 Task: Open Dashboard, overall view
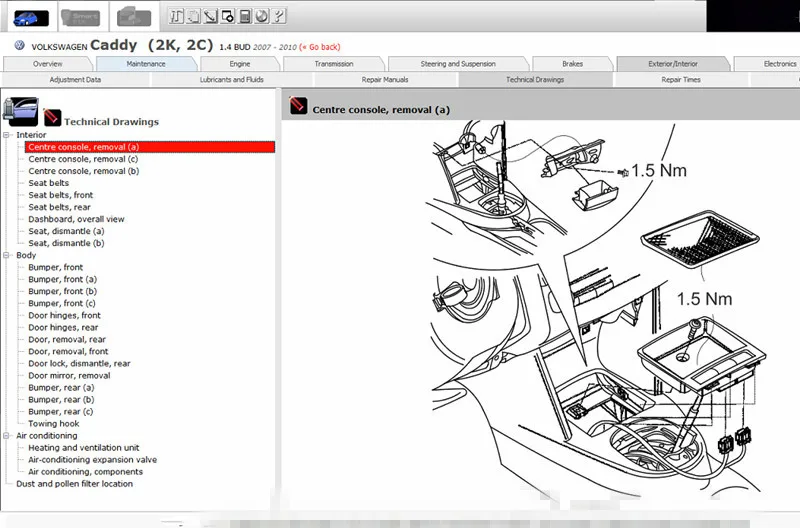[x=76, y=219]
